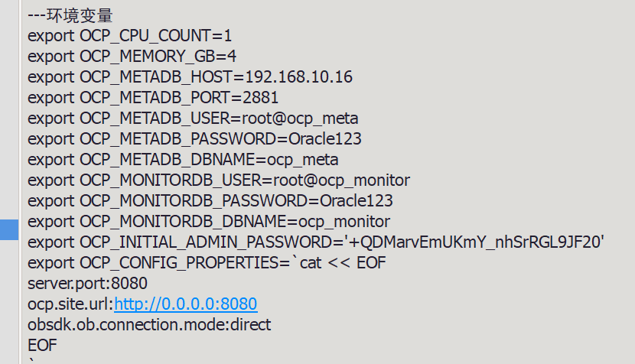Click the obsdk.ob.connection.mode:direct line
635x364 pixels.
[x=149, y=325]
